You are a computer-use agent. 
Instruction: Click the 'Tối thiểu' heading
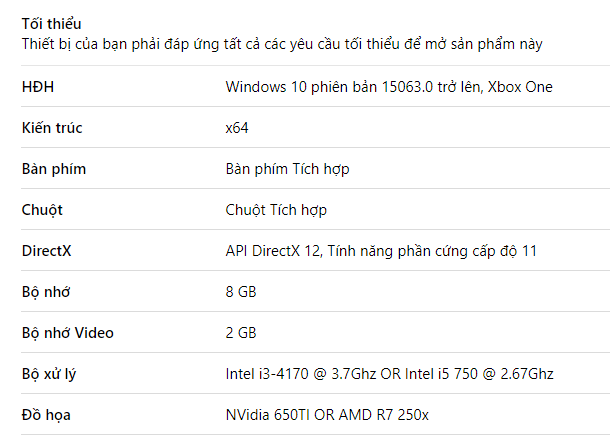point(51,24)
